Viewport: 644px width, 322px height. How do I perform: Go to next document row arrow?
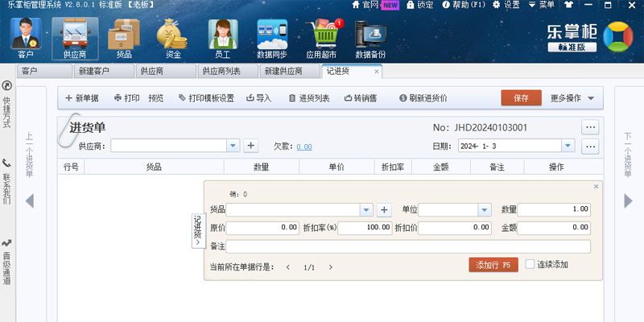(x=331, y=267)
